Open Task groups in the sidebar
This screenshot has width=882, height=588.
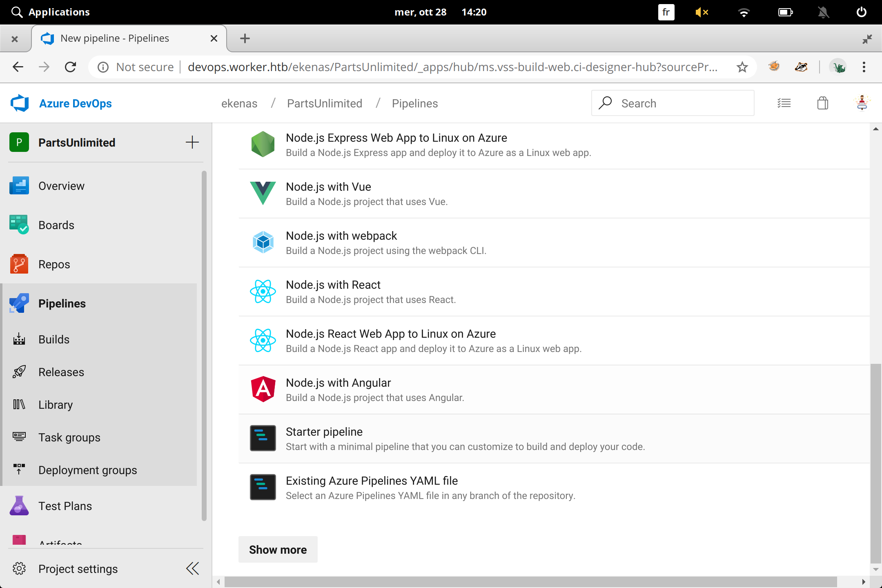coord(69,437)
